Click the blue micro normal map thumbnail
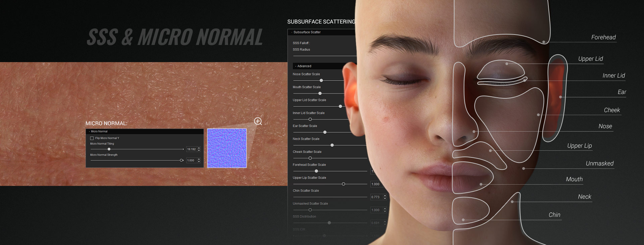Image resolution: width=644 pixels, height=245 pixels. [x=227, y=148]
